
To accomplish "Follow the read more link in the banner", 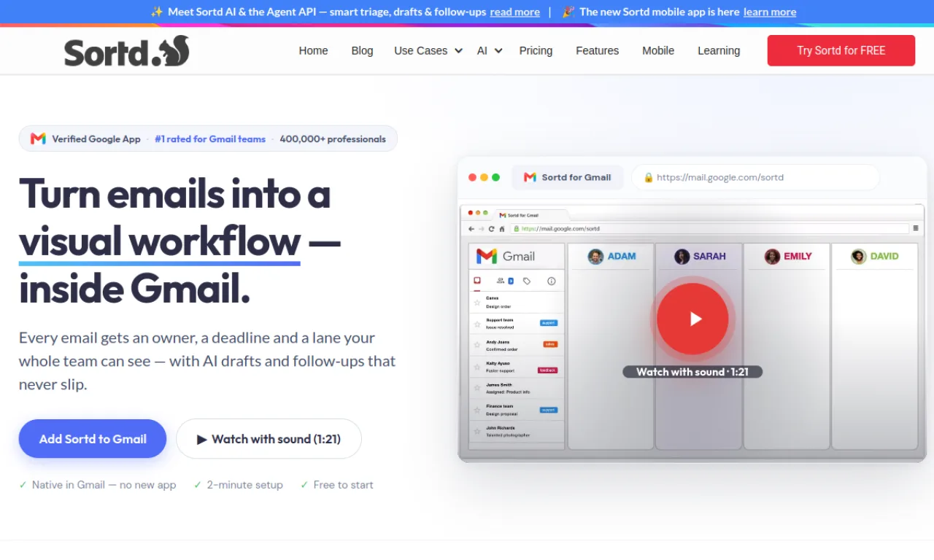I will [x=515, y=12].
